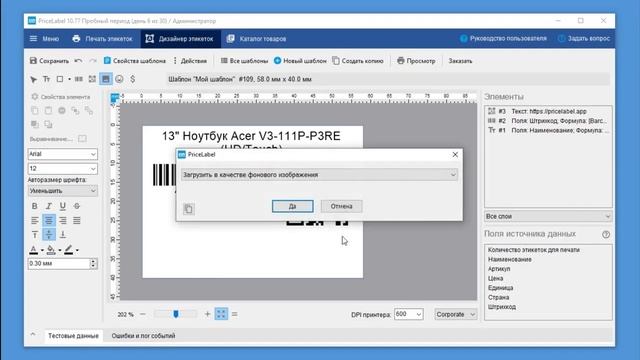Open the font color picker

click(x=36, y=249)
